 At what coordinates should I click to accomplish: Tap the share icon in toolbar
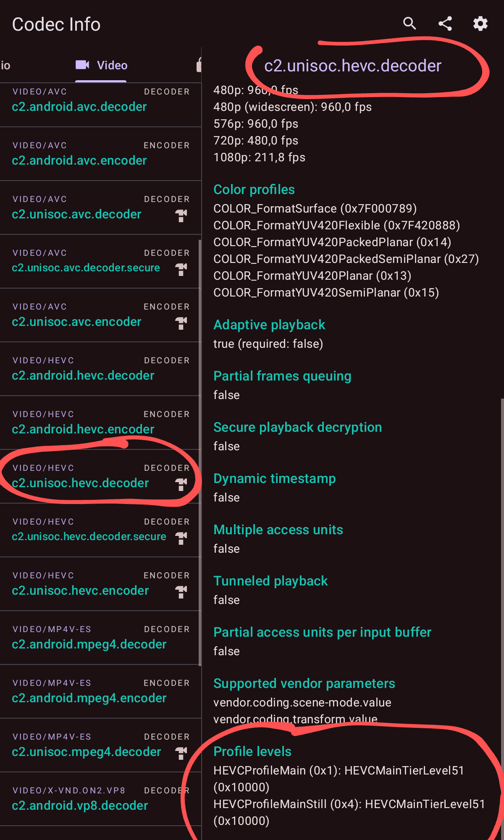click(445, 24)
